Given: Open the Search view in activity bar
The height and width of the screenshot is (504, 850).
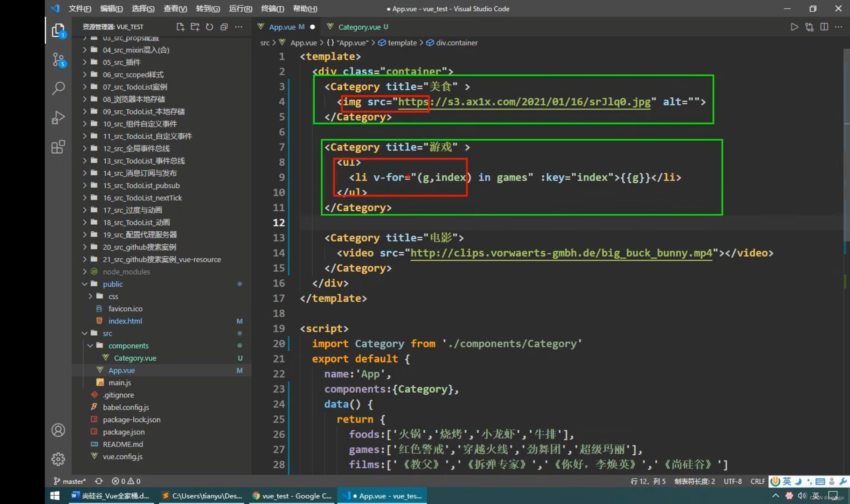Looking at the screenshot, I should (x=58, y=88).
